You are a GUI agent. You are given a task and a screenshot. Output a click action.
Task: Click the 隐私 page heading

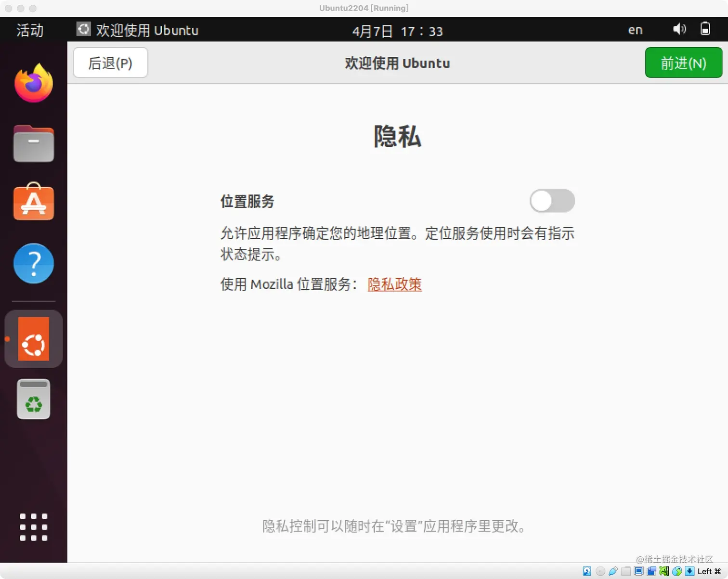397,136
